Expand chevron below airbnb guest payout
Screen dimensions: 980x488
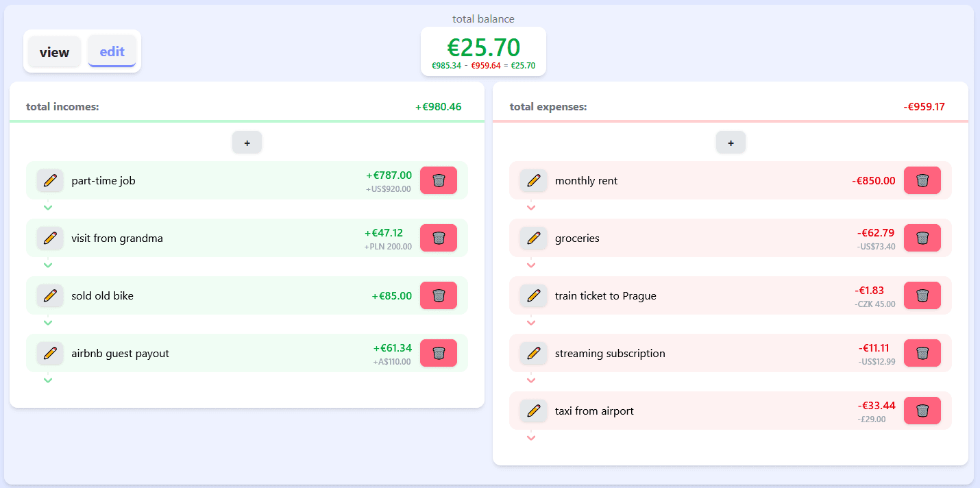point(48,380)
